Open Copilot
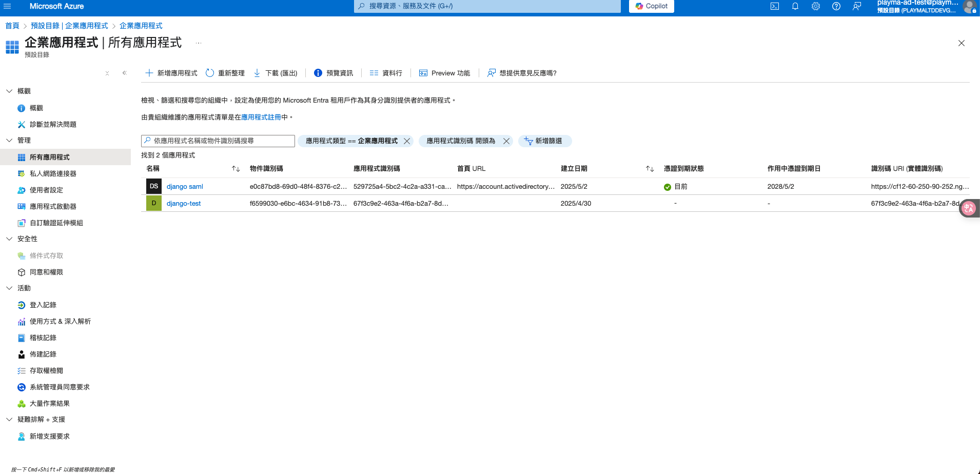 (652, 6)
